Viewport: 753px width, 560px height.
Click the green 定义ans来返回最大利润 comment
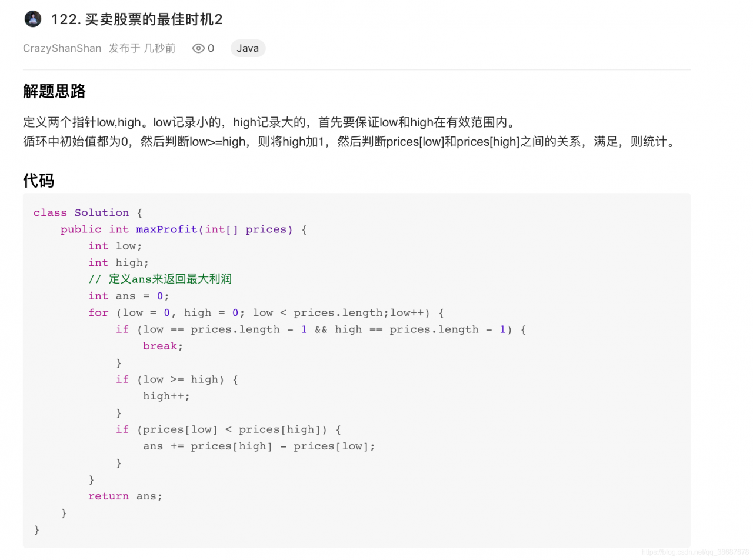click(x=160, y=279)
